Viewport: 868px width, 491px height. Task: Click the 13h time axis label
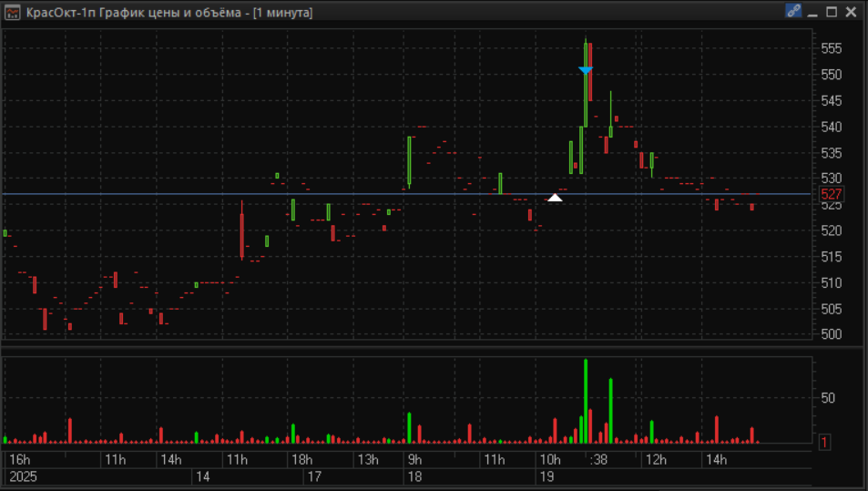click(x=368, y=460)
